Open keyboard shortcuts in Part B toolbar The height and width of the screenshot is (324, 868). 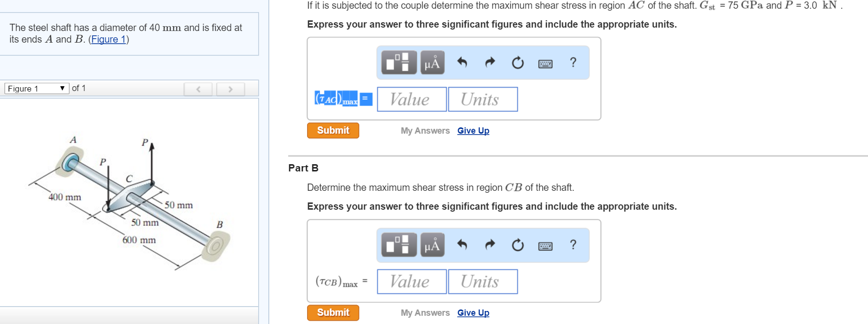point(545,246)
